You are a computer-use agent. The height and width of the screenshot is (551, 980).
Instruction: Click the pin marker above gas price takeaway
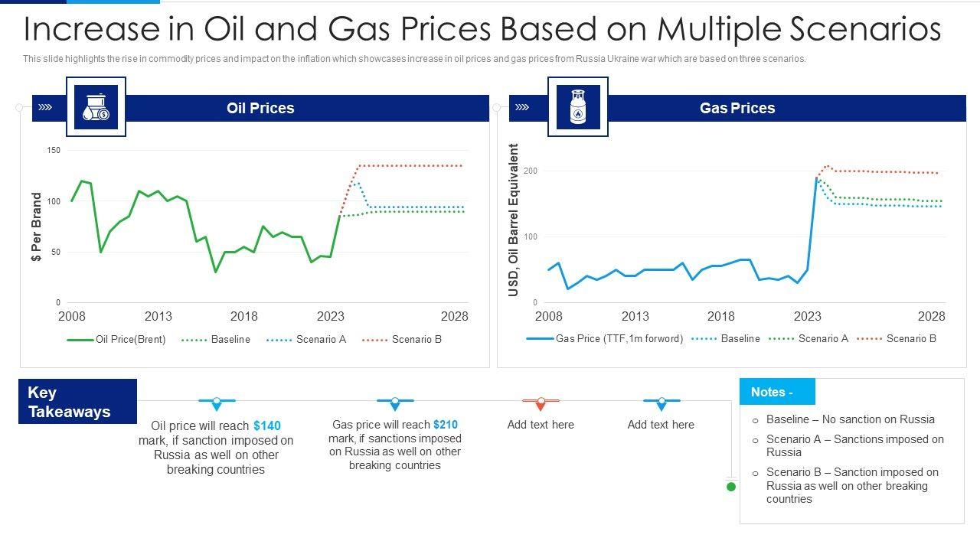[395, 401]
